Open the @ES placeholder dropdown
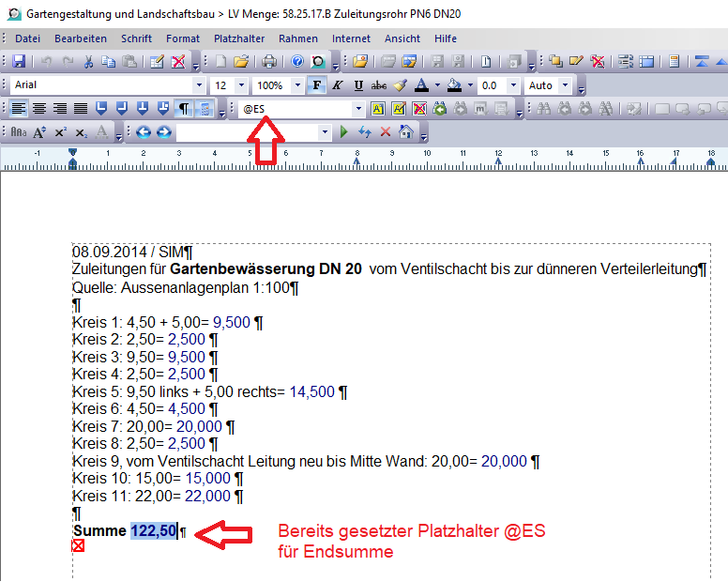The width and height of the screenshot is (728, 582). point(357,109)
